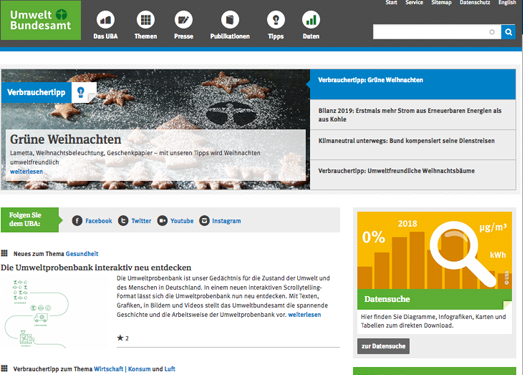523x375 pixels.
Task: Follow the 'weiterlesen' link under Grüne Weihnachten
Action: click(26, 171)
